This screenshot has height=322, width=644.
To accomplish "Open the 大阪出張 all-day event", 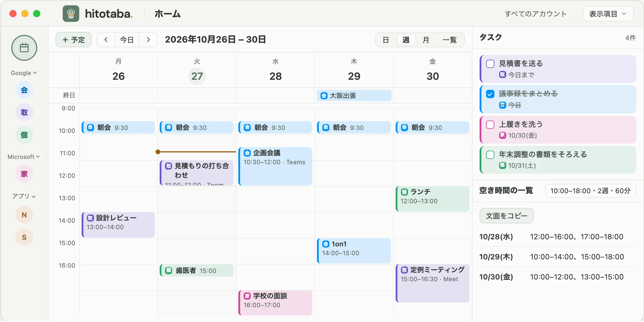I will 354,95.
